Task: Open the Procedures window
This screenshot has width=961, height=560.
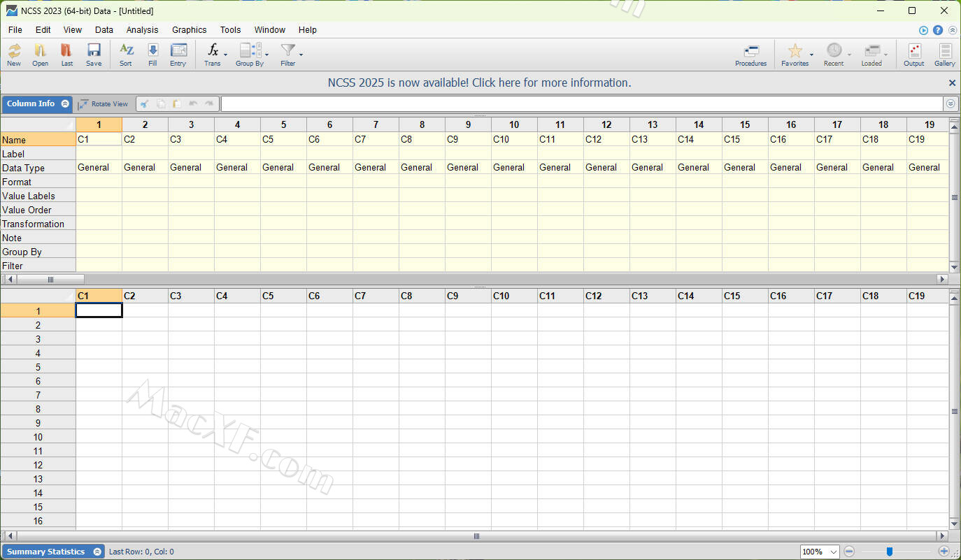Action: pyautogui.click(x=751, y=54)
